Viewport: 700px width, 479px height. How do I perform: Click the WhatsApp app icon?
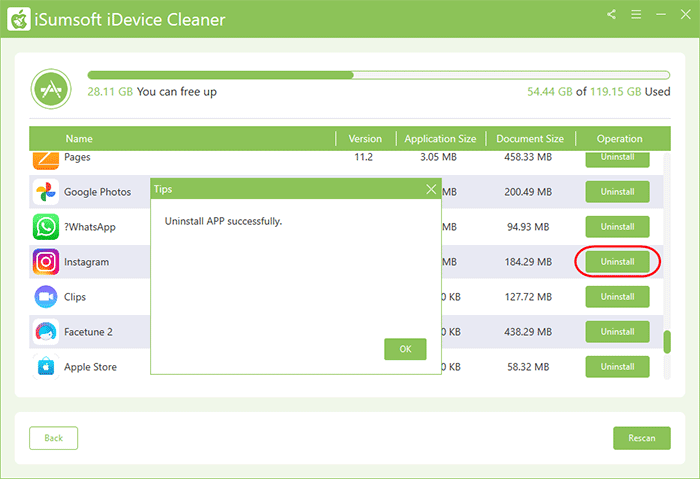tap(46, 227)
